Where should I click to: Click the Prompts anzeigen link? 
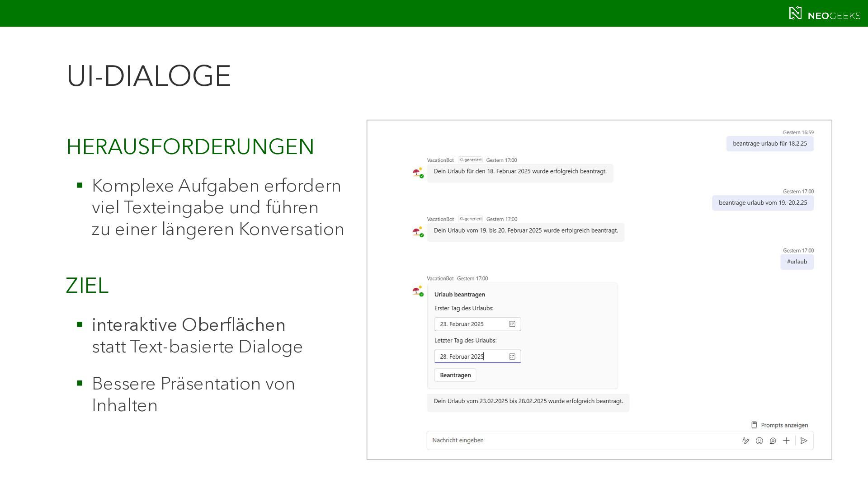pos(784,425)
